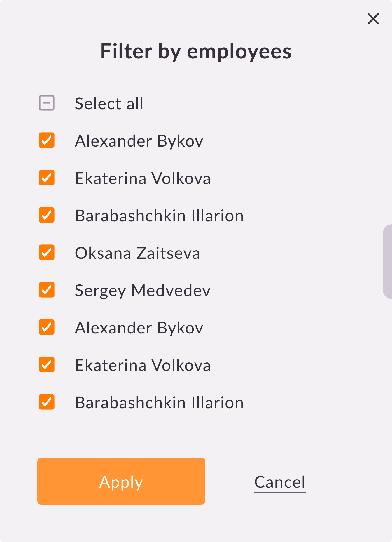Click the first Barabashchkin Illarion name label
This screenshot has width=392, height=542.
pyautogui.click(x=159, y=216)
